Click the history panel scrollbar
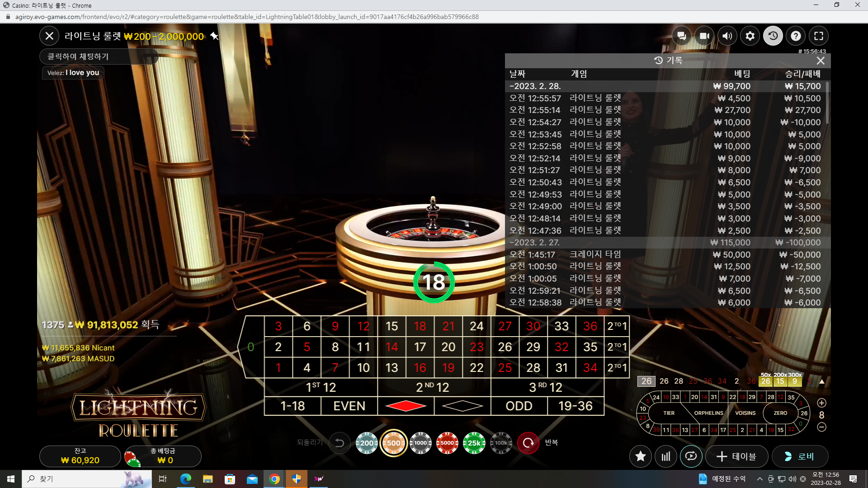Screen dimensions: 868x488 coord(827,103)
